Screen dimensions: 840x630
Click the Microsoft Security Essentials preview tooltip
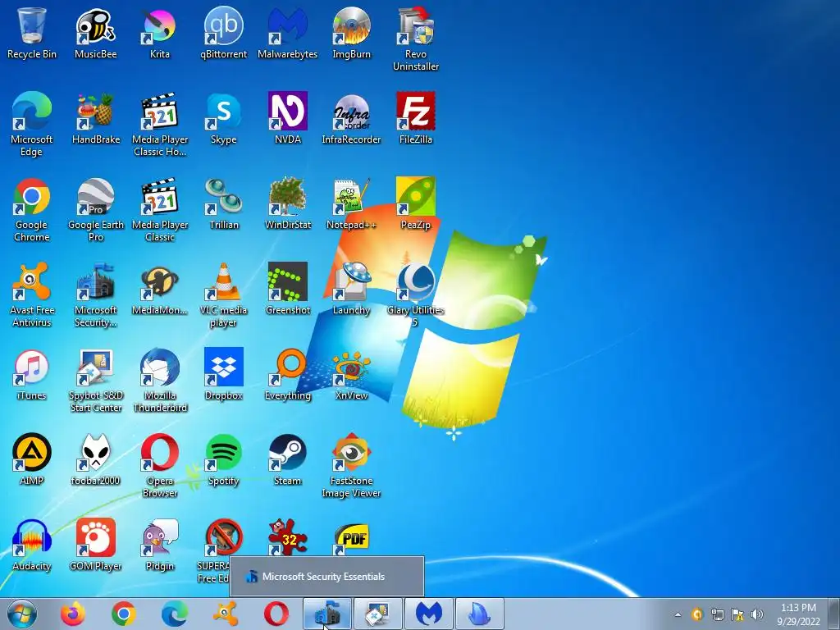point(326,577)
